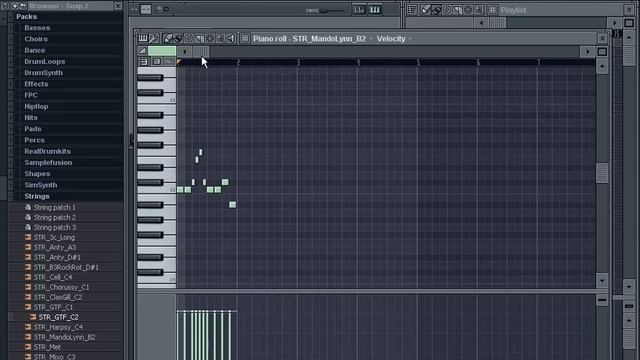This screenshot has width=640, height=360.
Task: Open the Playlist menu grid icon
Action: click(412, 10)
